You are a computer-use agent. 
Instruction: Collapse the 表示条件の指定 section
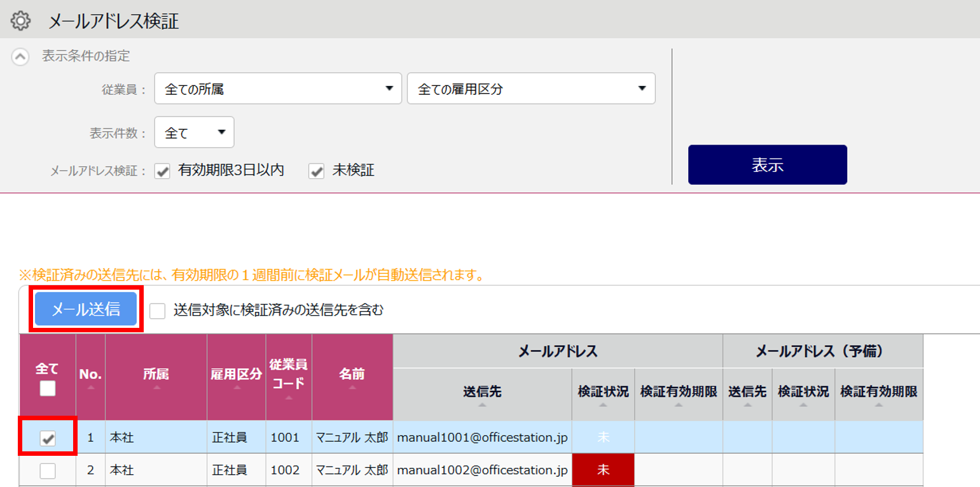[x=20, y=57]
